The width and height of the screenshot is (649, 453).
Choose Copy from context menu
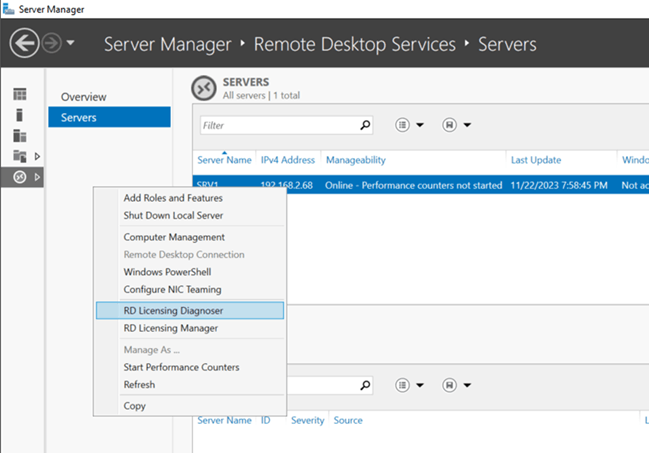[135, 406]
